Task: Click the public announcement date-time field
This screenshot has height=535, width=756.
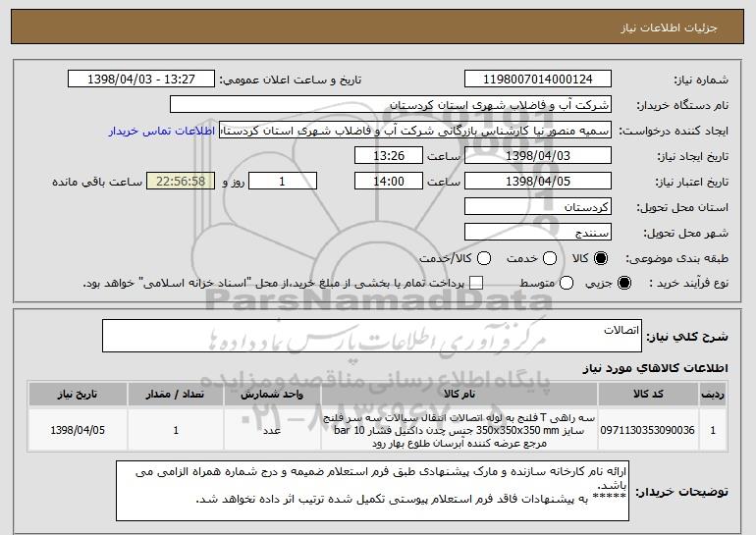Action: click(141, 80)
